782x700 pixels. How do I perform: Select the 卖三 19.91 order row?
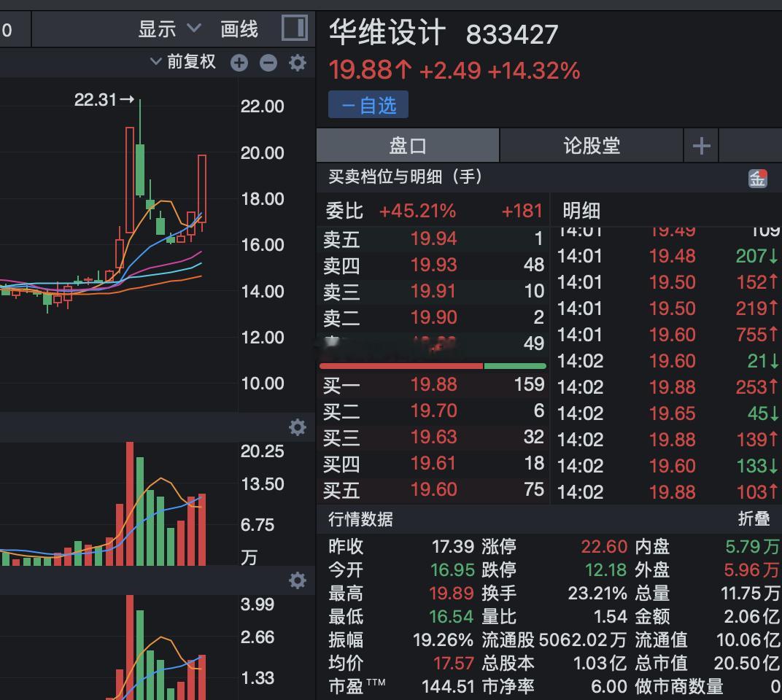tap(433, 291)
